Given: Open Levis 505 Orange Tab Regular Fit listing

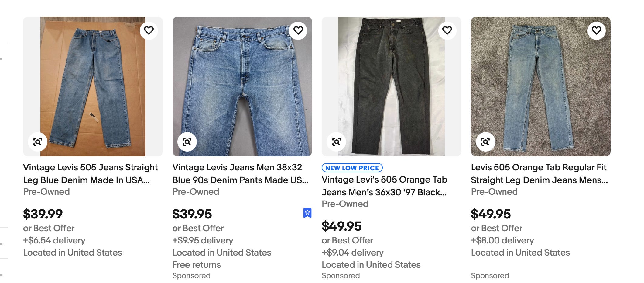Looking at the screenshot, I should point(539,174).
